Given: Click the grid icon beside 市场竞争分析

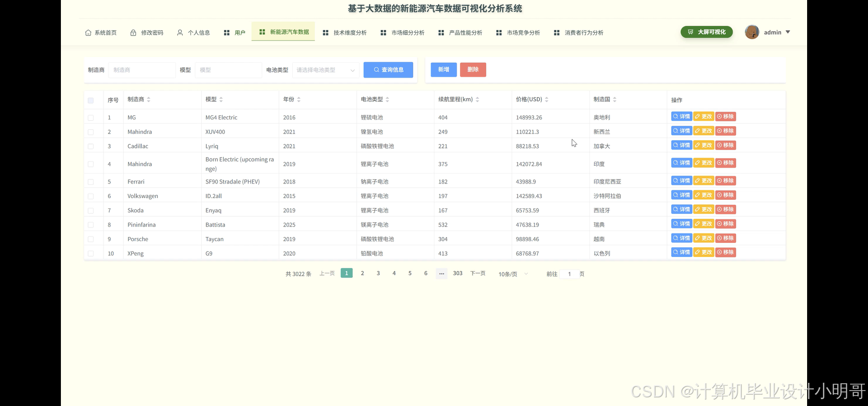Looking at the screenshot, I should click(x=499, y=33).
